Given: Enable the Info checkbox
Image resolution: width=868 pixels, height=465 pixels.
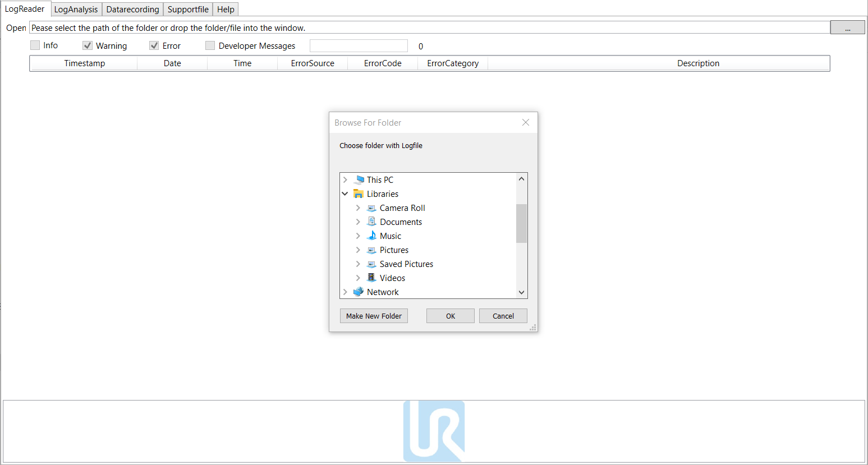Looking at the screenshot, I should coord(35,45).
